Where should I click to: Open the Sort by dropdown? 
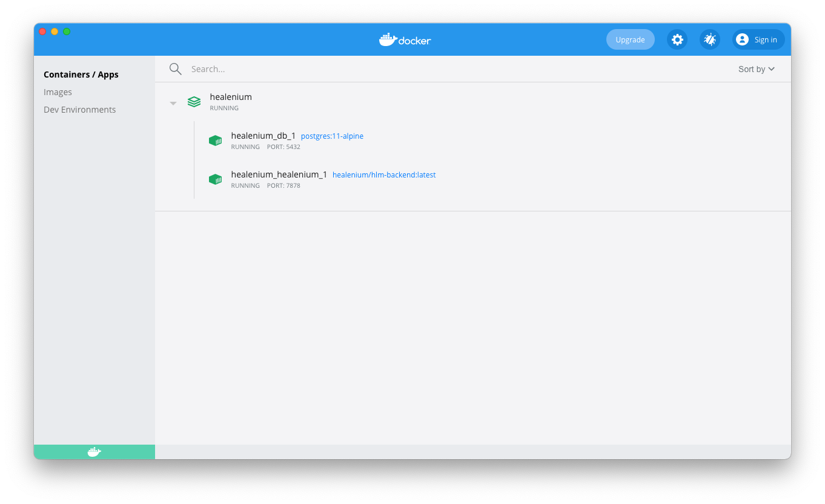756,68
